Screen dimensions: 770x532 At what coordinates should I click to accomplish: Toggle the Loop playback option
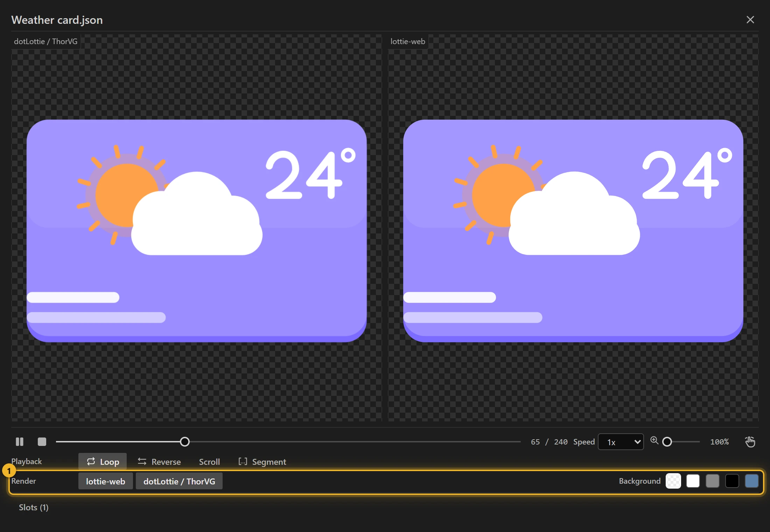point(103,462)
